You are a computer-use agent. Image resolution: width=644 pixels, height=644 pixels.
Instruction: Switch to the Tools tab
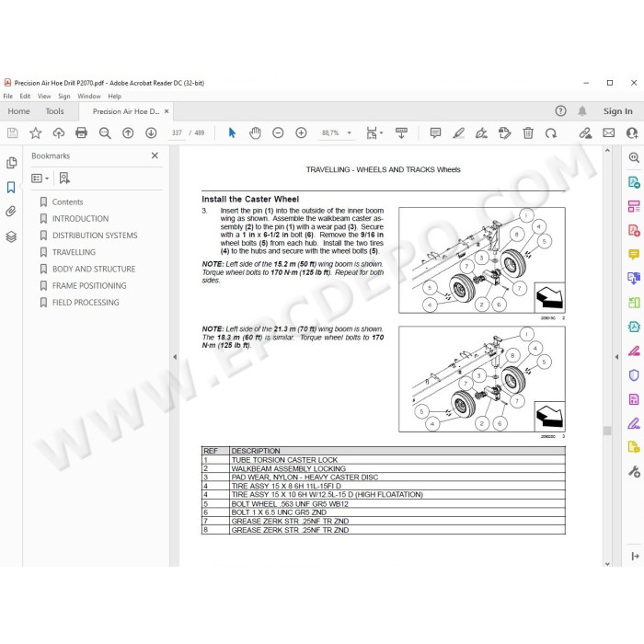pos(54,111)
